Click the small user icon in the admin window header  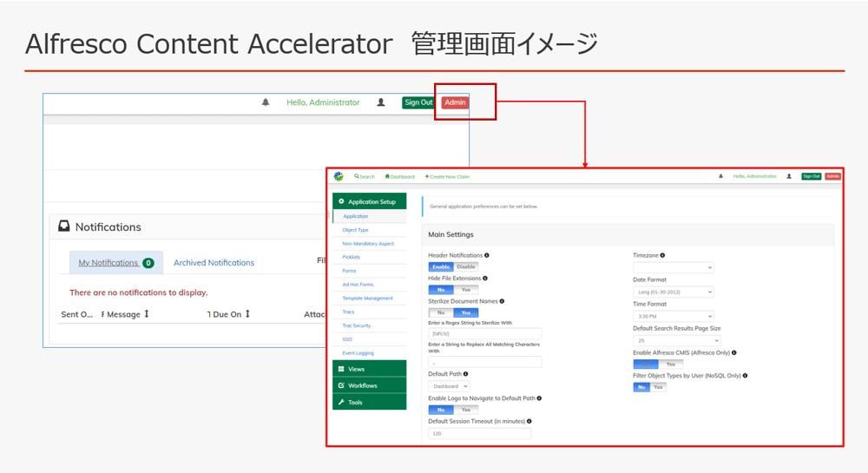tap(789, 176)
